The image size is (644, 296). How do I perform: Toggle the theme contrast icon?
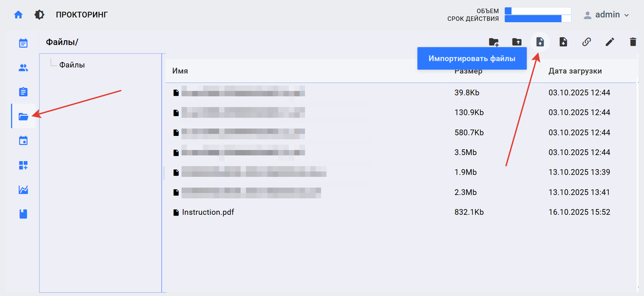point(39,15)
